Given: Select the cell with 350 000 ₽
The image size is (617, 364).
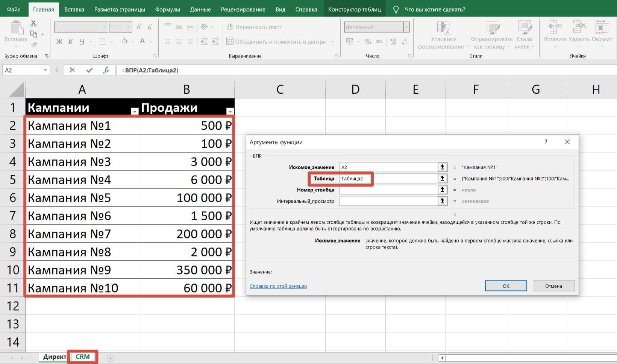Looking at the screenshot, I should point(187,270).
